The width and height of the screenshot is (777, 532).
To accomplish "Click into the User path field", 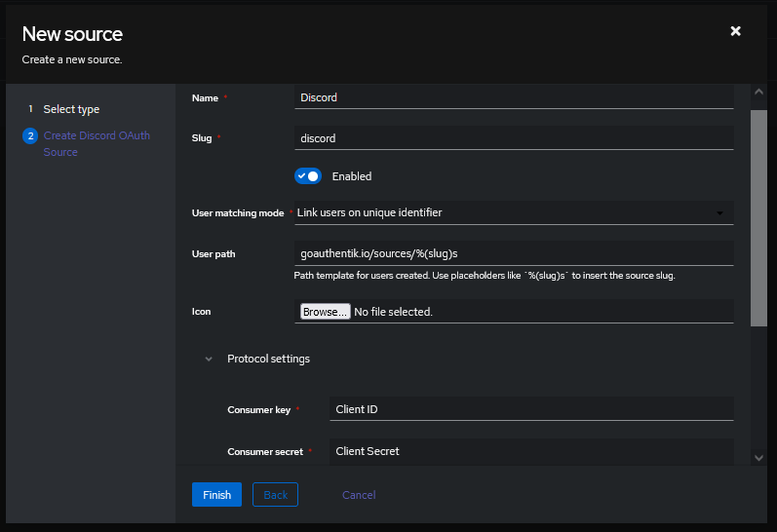I will [x=513, y=253].
